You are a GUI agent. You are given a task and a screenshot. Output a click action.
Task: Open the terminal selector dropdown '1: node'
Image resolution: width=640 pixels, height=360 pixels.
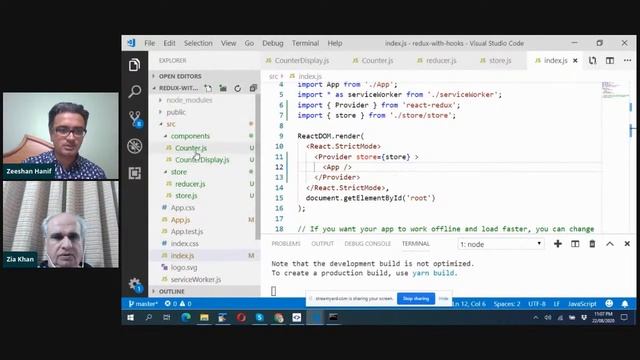click(500, 244)
